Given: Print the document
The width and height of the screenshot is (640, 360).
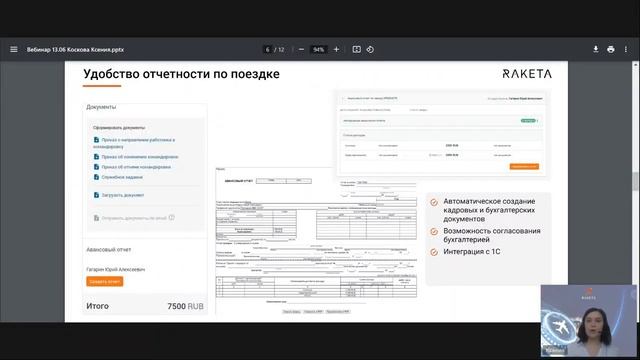Looking at the screenshot, I should (x=611, y=49).
